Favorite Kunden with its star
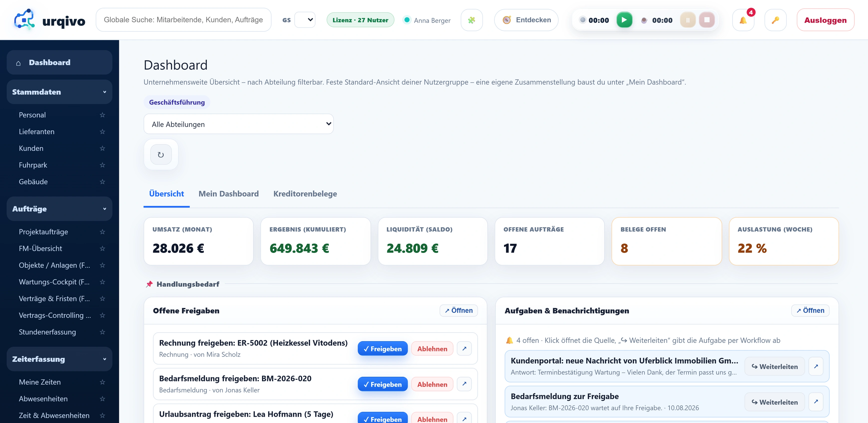This screenshot has height=423, width=868. 102,148
